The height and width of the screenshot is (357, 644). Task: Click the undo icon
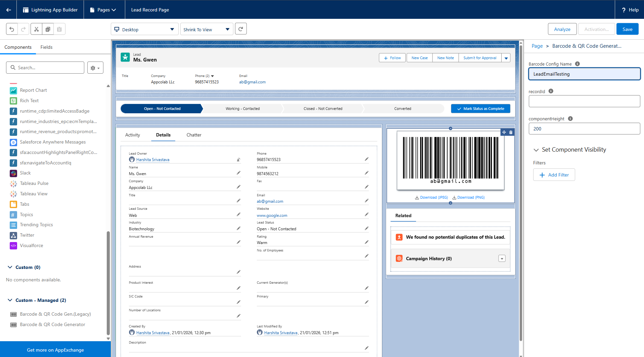12,29
